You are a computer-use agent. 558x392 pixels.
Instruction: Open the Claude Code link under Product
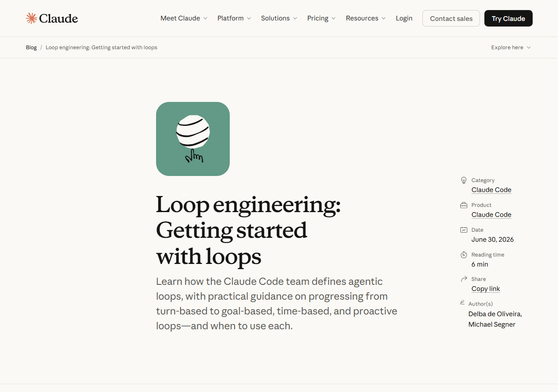point(491,215)
